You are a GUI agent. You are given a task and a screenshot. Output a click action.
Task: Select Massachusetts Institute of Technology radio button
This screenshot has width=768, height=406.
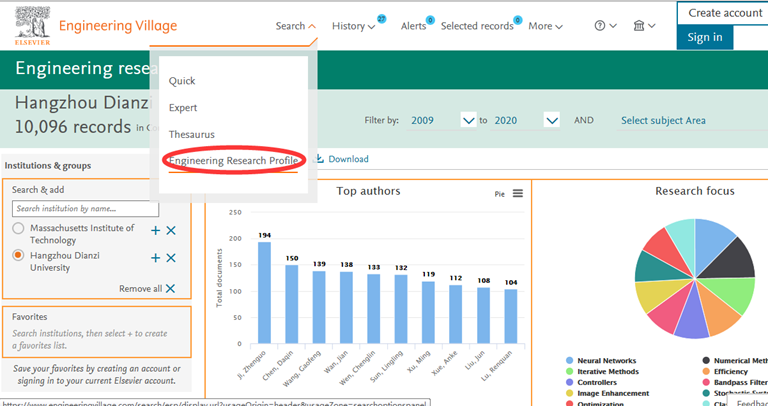click(18, 228)
